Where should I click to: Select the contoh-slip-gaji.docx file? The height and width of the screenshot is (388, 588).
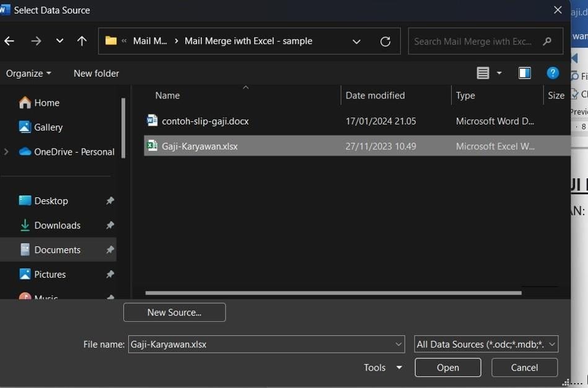click(205, 121)
